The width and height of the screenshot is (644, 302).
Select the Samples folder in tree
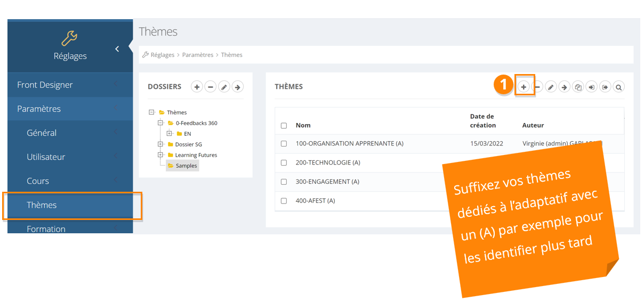pyautogui.click(x=186, y=166)
